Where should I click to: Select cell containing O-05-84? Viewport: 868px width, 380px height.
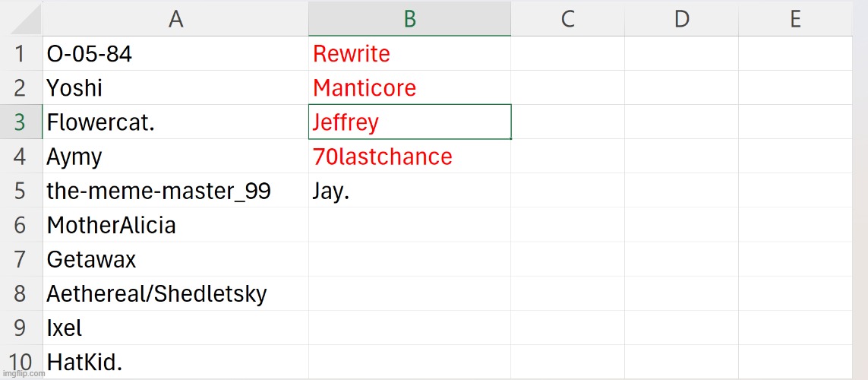pyautogui.click(x=175, y=54)
